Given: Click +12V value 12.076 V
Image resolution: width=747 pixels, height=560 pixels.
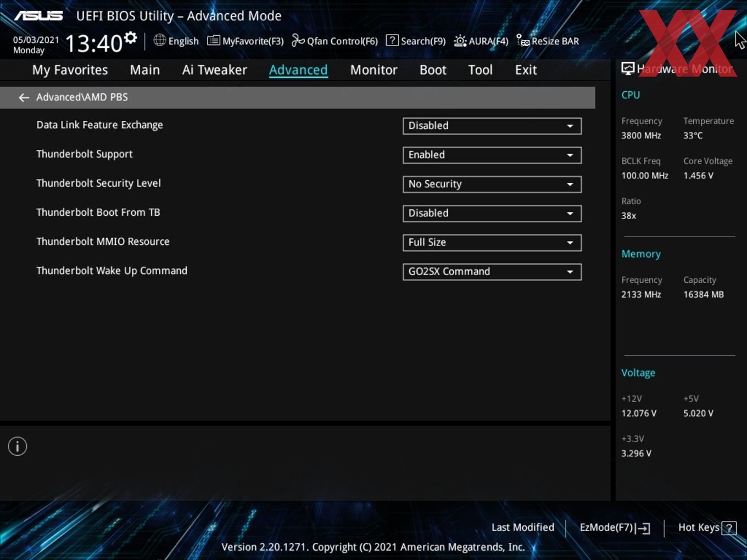Looking at the screenshot, I should coord(639,413).
